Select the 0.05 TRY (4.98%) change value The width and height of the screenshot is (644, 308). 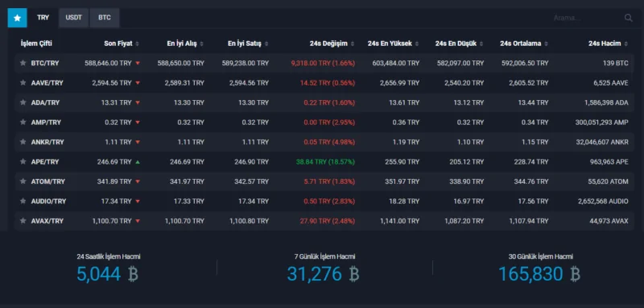pyautogui.click(x=329, y=142)
